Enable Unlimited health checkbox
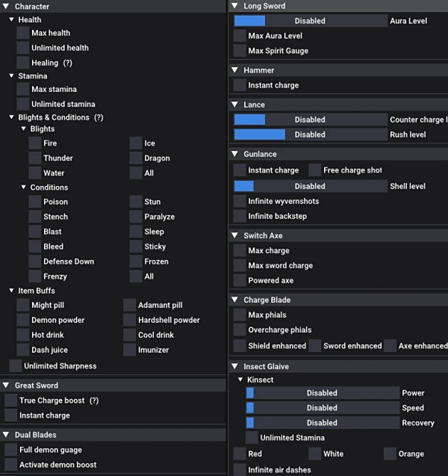The width and height of the screenshot is (448, 476). pyautogui.click(x=22, y=48)
